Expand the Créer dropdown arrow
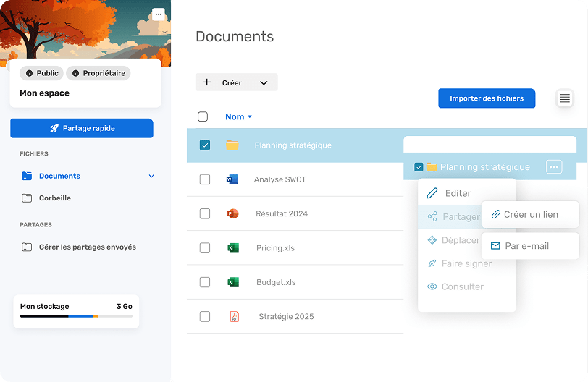 coord(264,82)
